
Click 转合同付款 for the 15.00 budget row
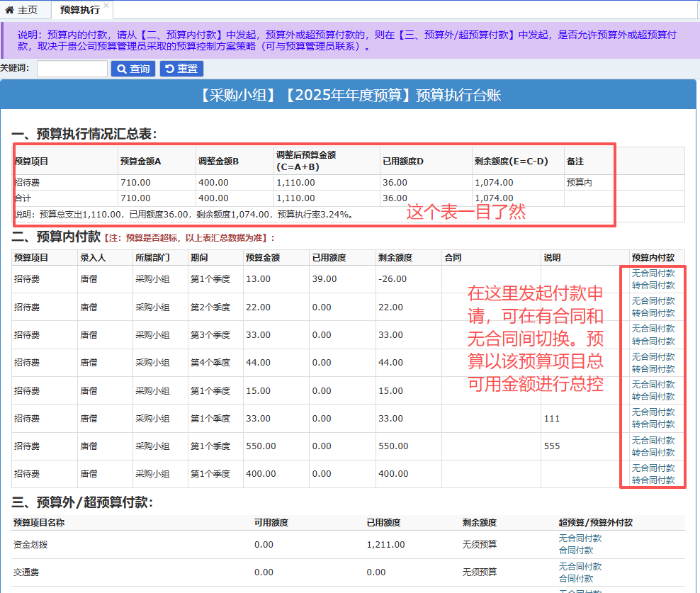click(653, 397)
